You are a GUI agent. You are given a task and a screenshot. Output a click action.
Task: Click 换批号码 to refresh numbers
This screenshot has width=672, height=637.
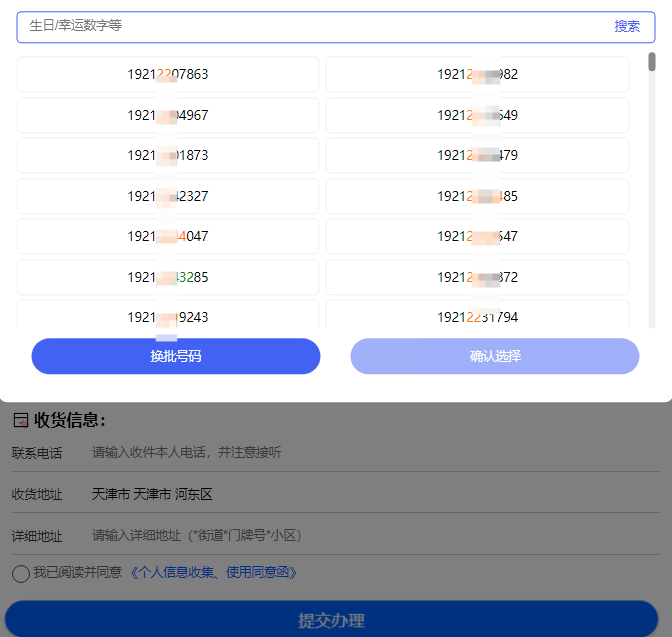(176, 356)
